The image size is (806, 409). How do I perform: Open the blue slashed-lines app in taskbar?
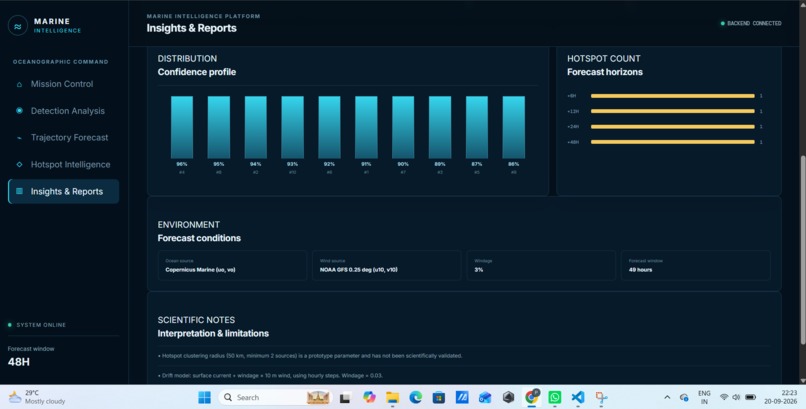(462, 397)
